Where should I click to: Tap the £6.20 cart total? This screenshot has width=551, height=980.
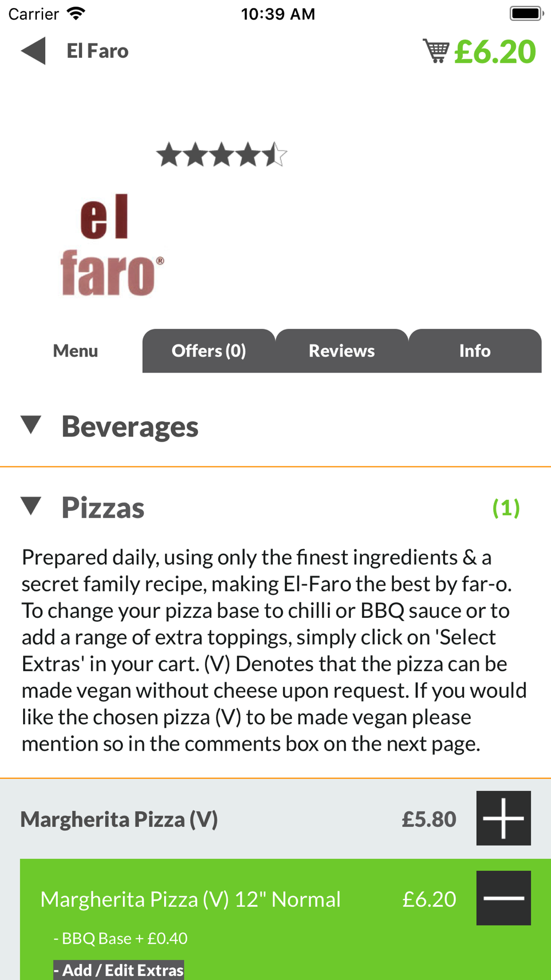pyautogui.click(x=495, y=52)
